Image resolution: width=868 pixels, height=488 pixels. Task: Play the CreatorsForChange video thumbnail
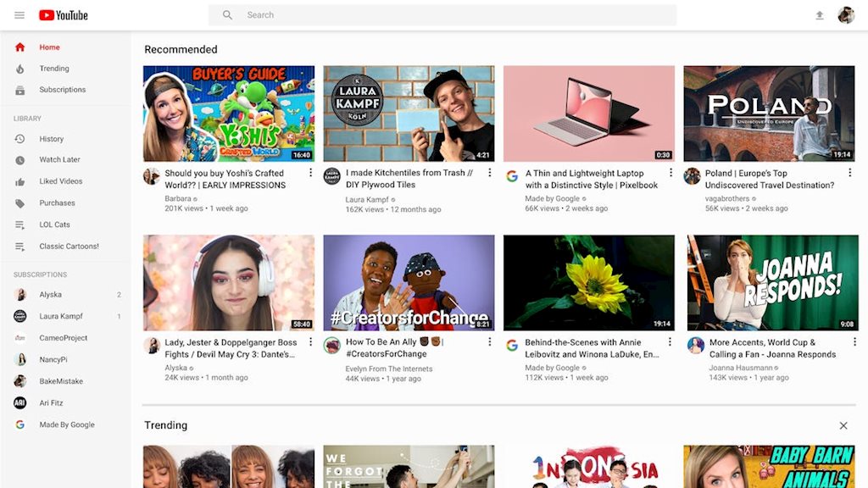[x=409, y=283]
